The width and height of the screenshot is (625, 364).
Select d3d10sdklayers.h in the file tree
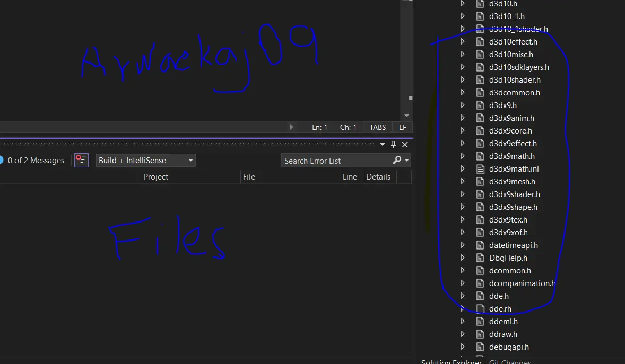519,67
